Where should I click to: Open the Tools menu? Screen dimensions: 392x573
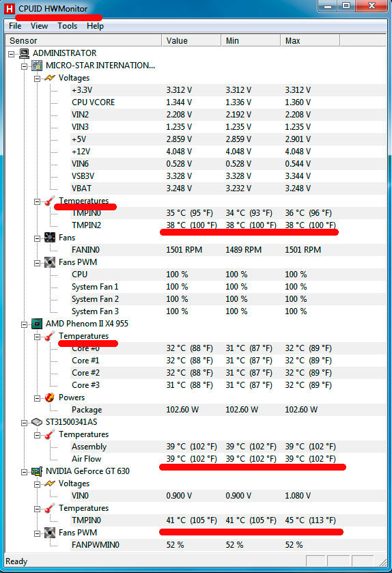click(x=67, y=26)
